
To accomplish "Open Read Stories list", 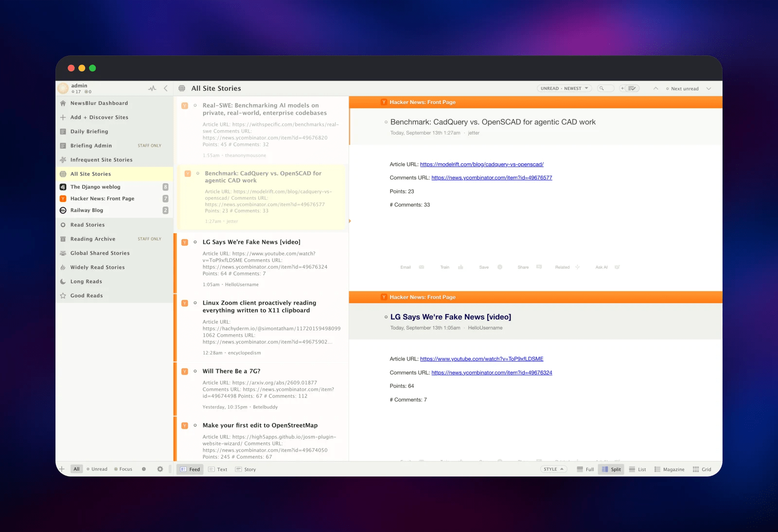I will [x=114, y=224].
